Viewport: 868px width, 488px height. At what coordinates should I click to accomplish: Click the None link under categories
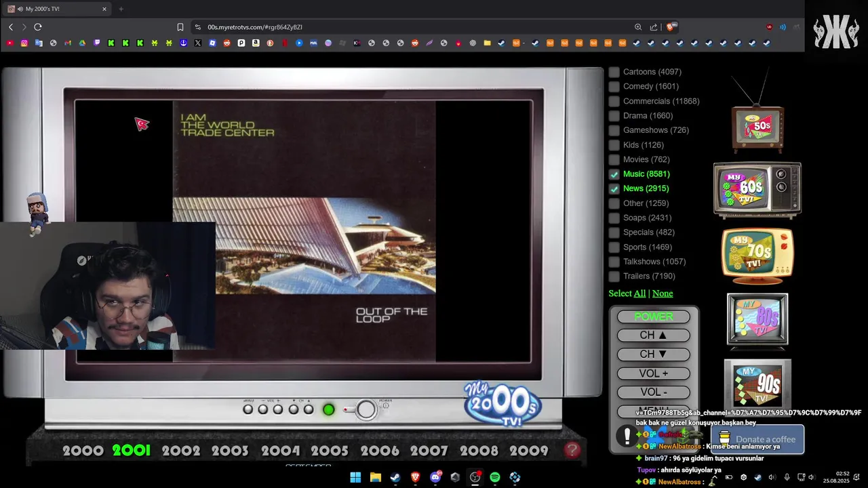663,293
